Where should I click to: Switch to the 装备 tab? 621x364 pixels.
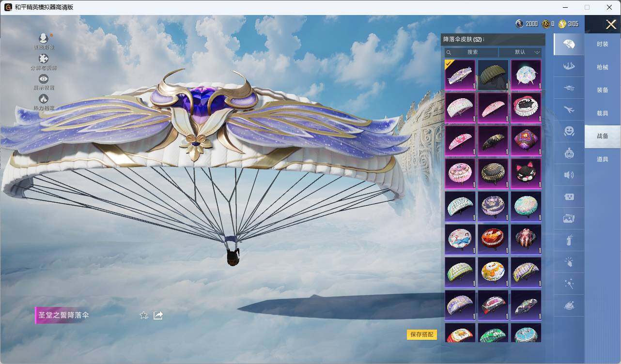click(x=603, y=90)
